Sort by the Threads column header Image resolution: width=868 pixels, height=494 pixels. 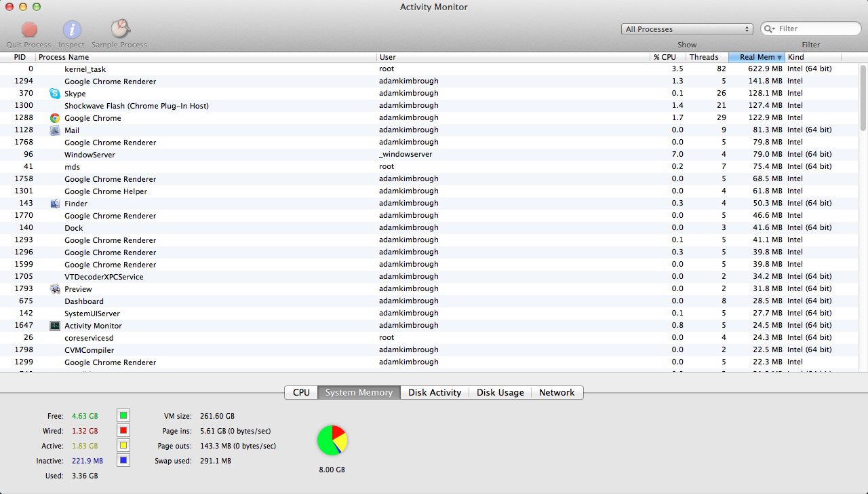click(x=707, y=57)
